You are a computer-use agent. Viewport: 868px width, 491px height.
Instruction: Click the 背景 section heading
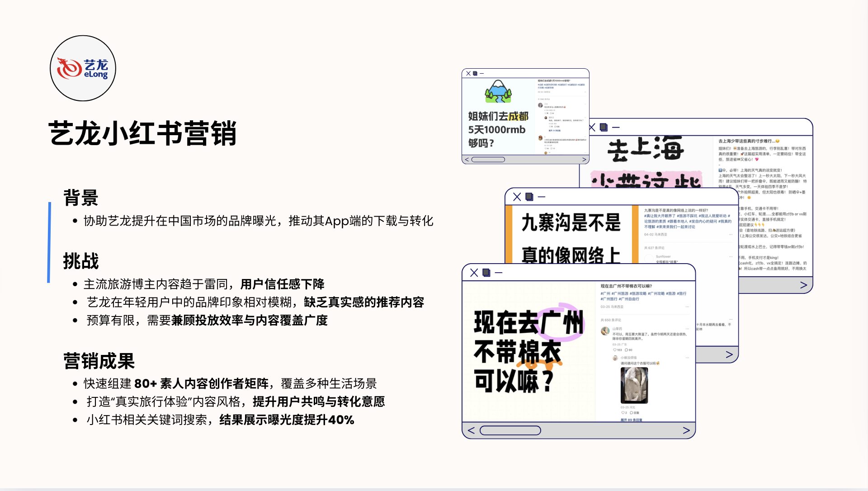pyautogui.click(x=81, y=198)
